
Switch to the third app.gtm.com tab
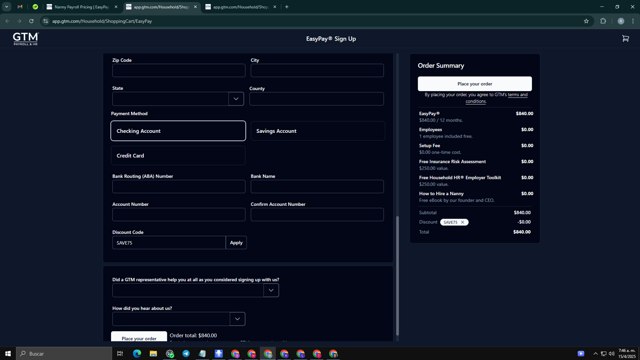pos(241,7)
